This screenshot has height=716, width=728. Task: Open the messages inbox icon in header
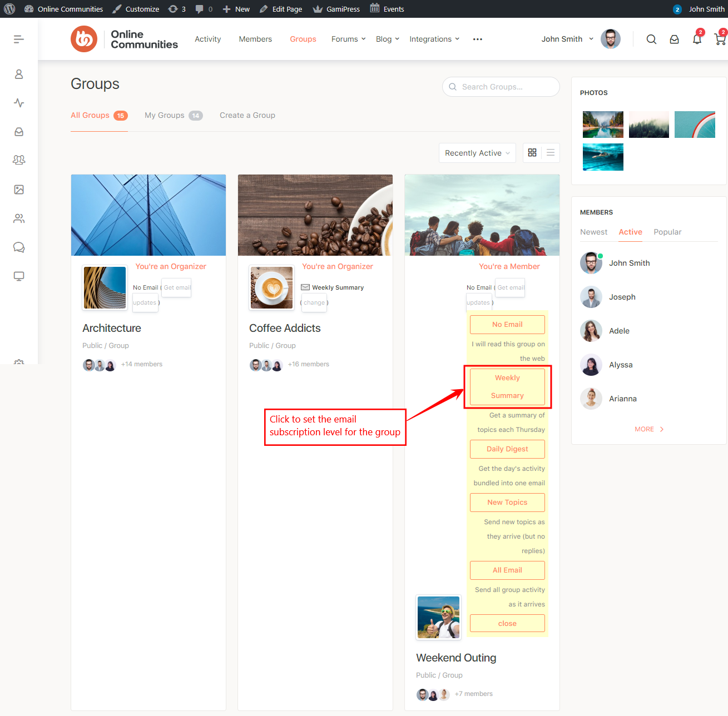coord(674,39)
